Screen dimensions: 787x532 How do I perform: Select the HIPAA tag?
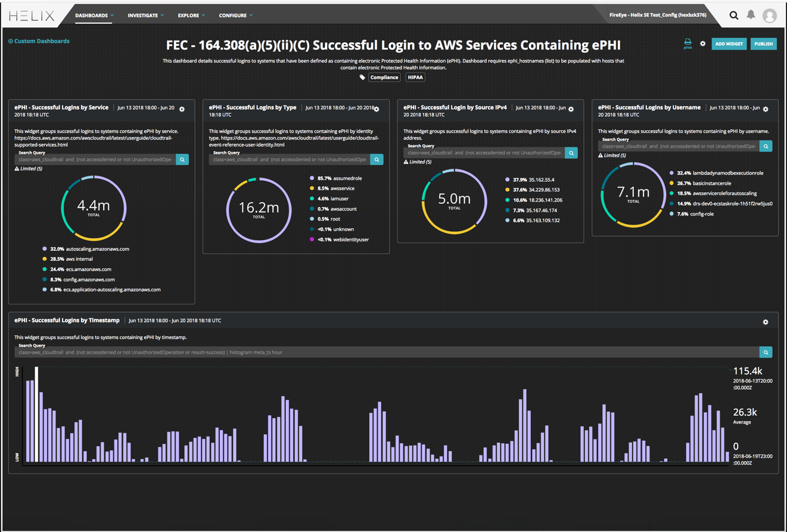coord(415,77)
